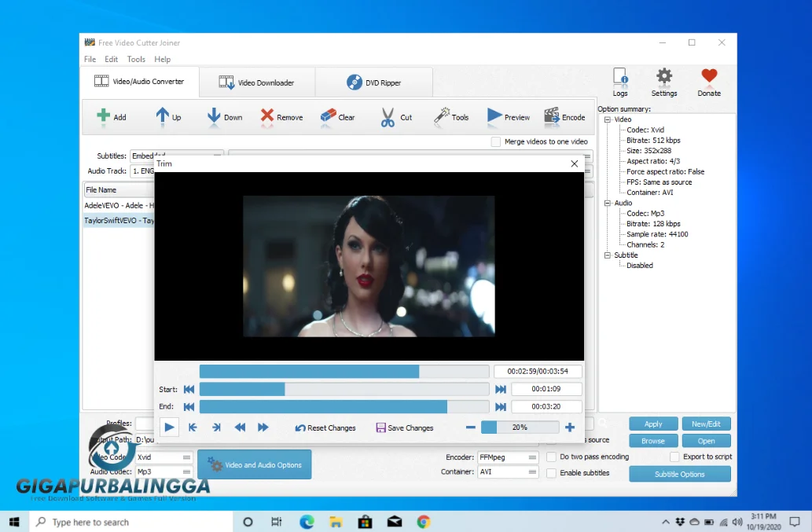Enable Do two pass encoding
The image size is (812, 532).
[552, 457]
